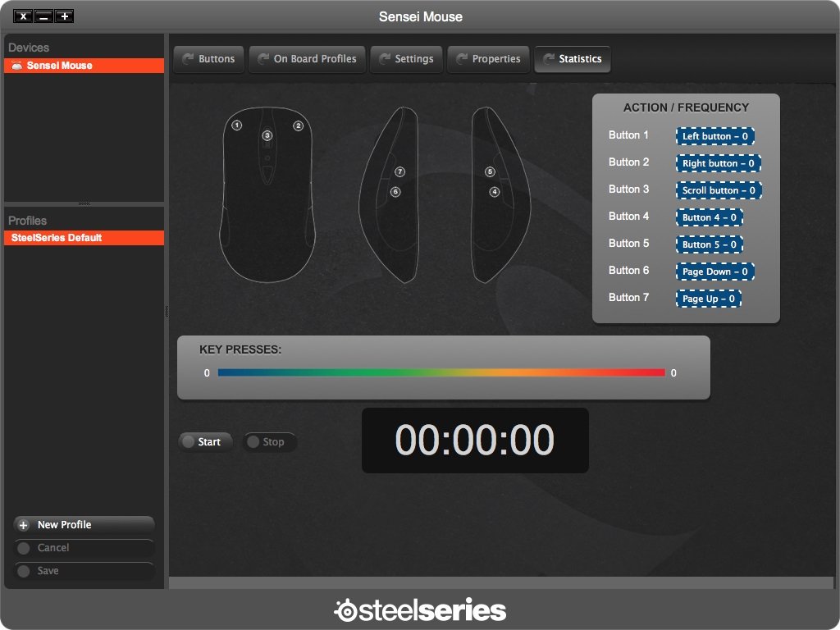
Task: Select the SteelSeries Default profile
Action: [x=84, y=238]
